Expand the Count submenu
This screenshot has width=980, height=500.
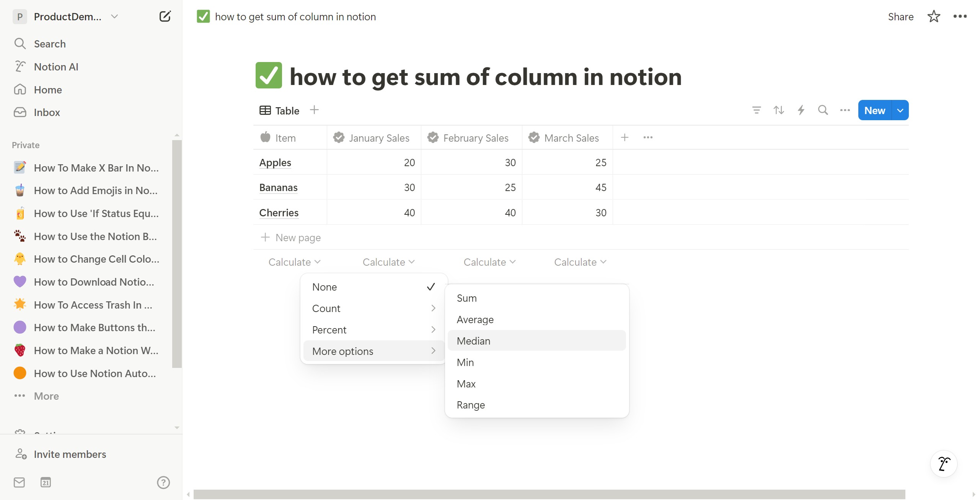[373, 308]
